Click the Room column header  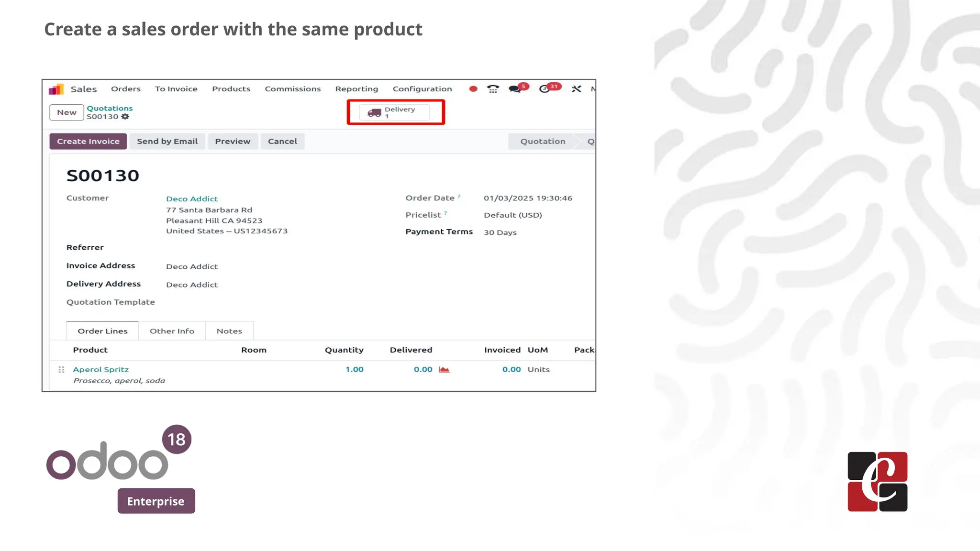click(x=254, y=350)
